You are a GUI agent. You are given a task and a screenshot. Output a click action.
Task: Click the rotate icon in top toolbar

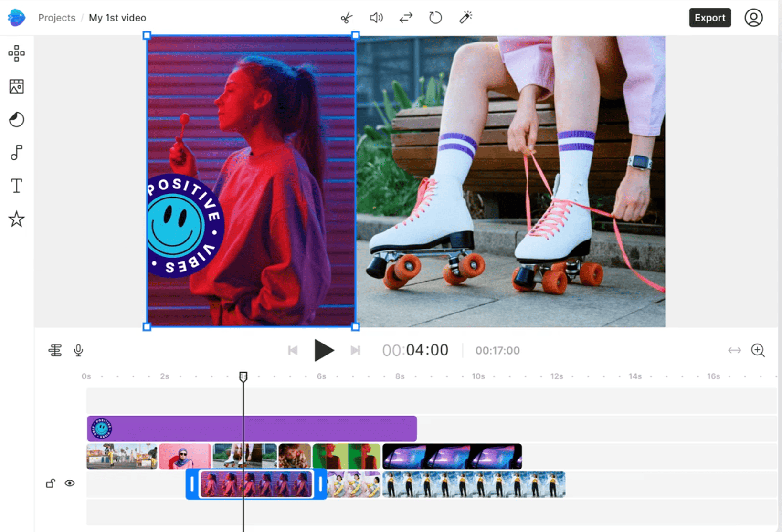pos(435,18)
